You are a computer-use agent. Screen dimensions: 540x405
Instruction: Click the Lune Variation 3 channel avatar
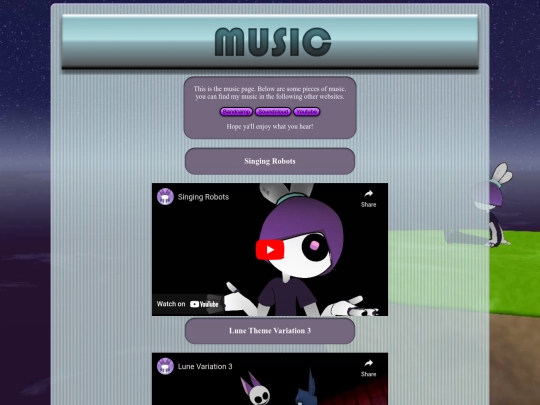click(x=165, y=366)
